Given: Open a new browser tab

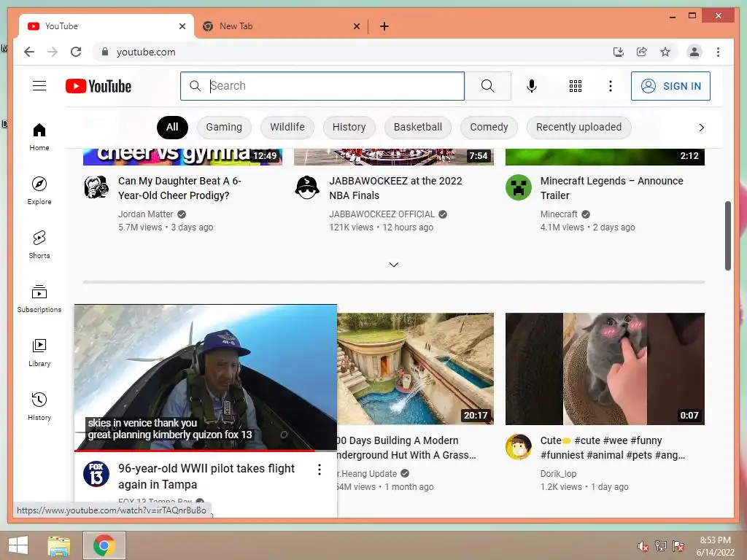Looking at the screenshot, I should (x=384, y=26).
